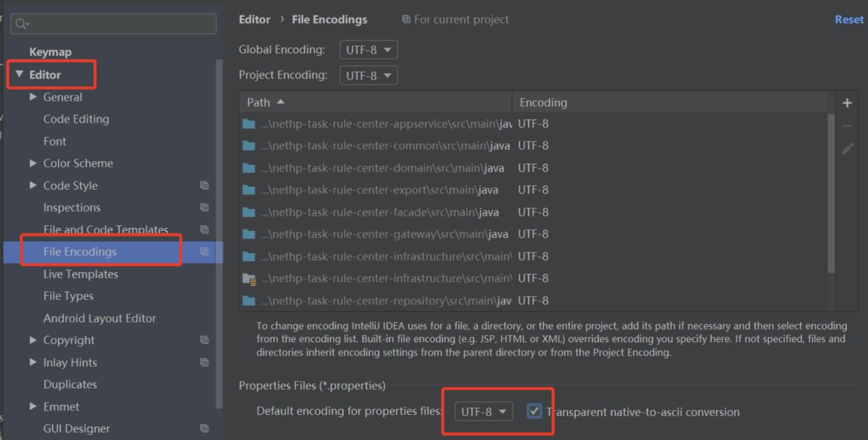Open the Project Encoding dropdown
The width and height of the screenshot is (868, 440).
click(x=368, y=75)
